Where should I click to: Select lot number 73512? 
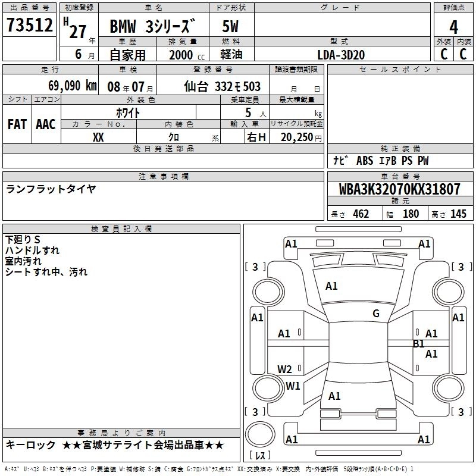pyautogui.click(x=29, y=26)
